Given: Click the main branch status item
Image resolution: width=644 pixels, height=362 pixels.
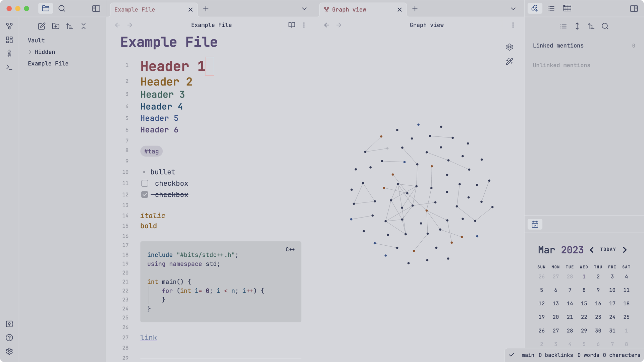Looking at the screenshot, I should (528, 355).
